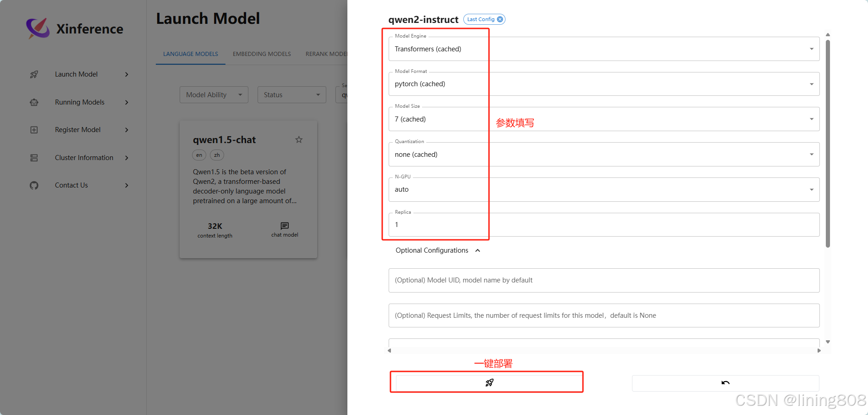
Task: Click the en language tag on qwen1.5-chat
Action: point(199,155)
